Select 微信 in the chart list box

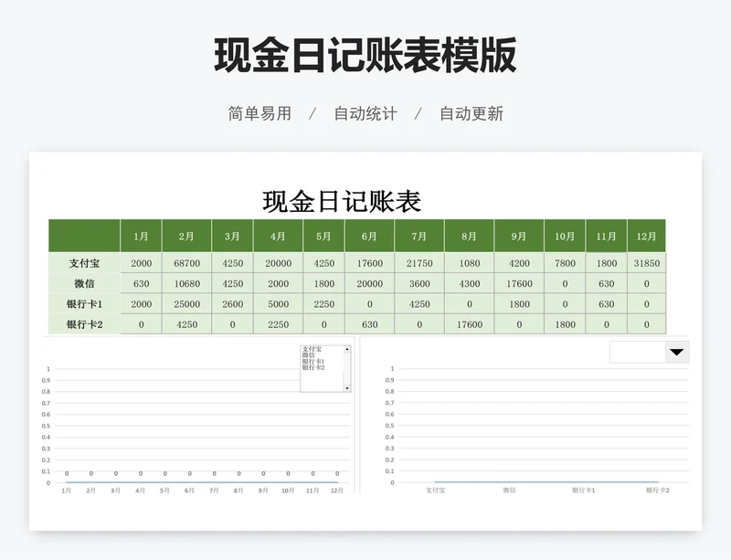(x=308, y=354)
